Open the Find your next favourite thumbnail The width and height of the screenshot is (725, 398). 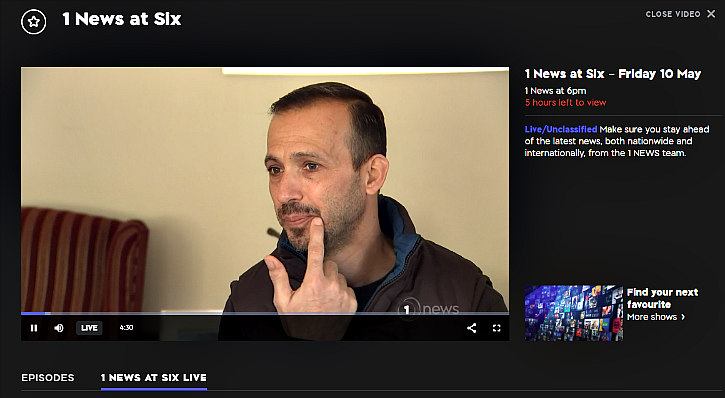tap(574, 313)
